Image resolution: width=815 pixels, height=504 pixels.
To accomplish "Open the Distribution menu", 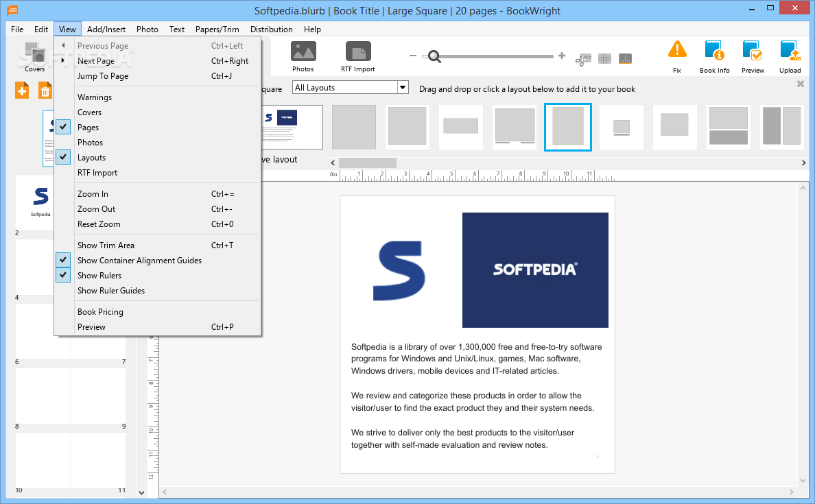I will click(271, 29).
